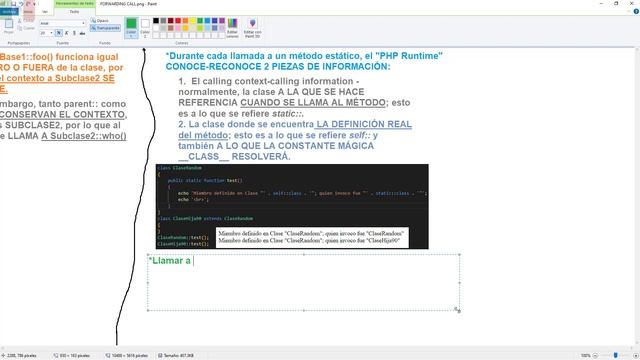The image size is (640, 360).
Task: Click the Pegar clipboard icon
Action: tap(9, 23)
